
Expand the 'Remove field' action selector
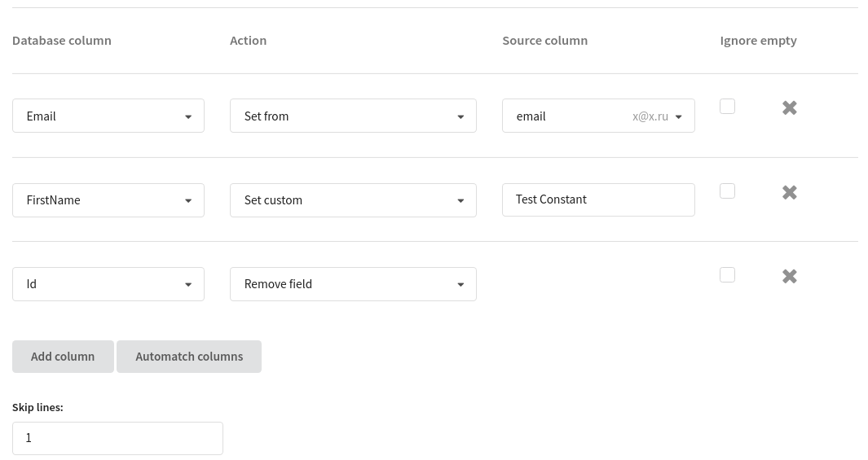pos(353,284)
